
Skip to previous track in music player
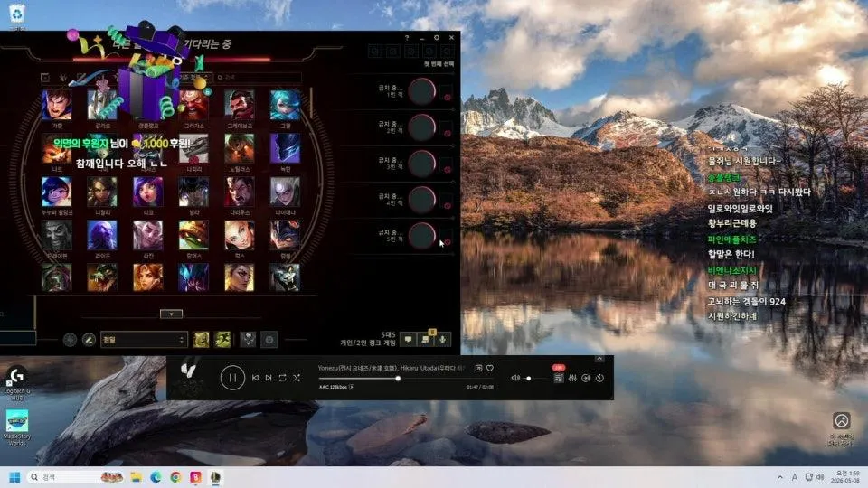click(x=255, y=378)
